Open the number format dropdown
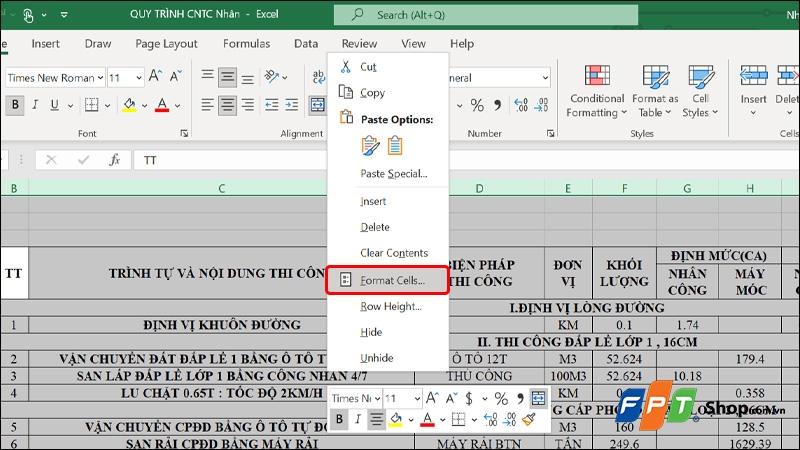This screenshot has width=800, height=450. 545,78
